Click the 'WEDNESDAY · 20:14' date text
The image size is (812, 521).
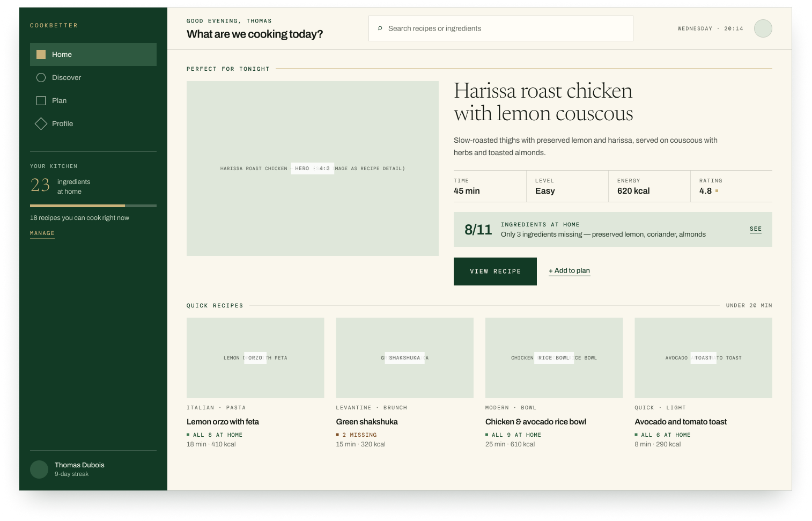pyautogui.click(x=710, y=28)
